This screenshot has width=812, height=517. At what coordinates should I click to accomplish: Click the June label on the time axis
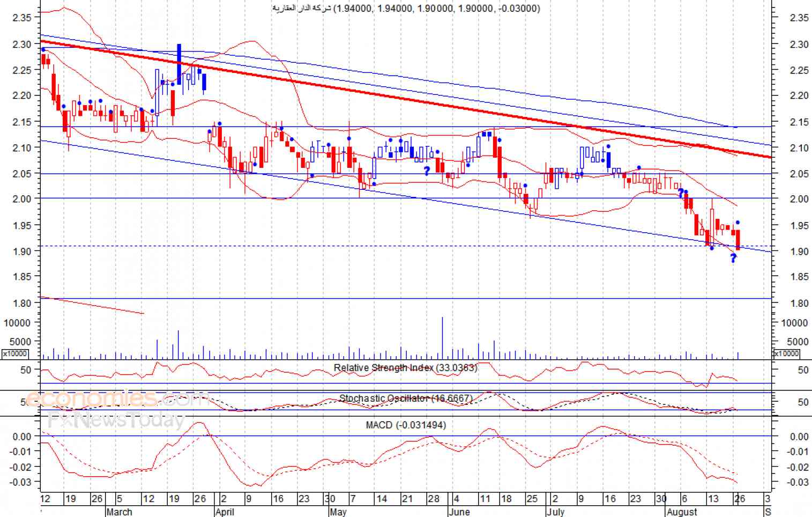tap(459, 512)
